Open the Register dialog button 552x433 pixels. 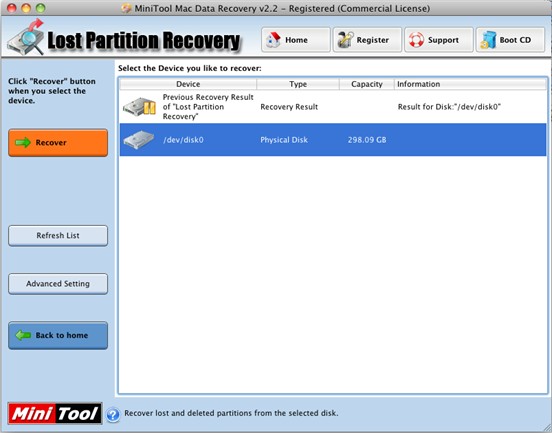tap(367, 40)
